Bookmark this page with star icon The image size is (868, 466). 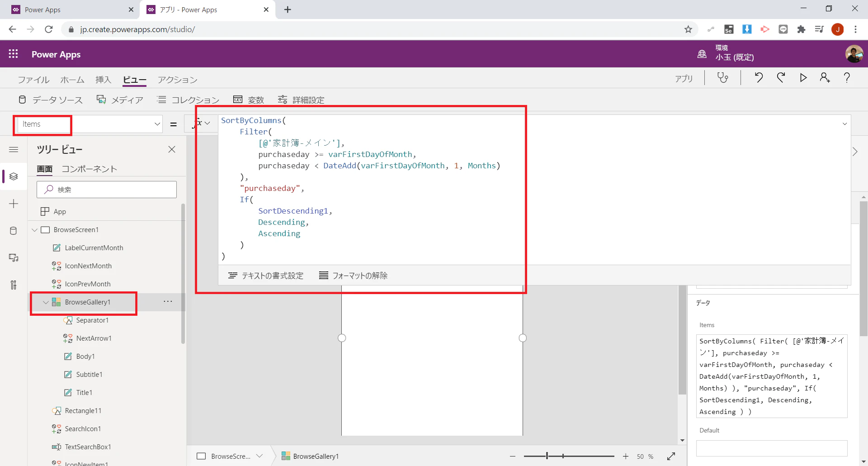coord(688,29)
